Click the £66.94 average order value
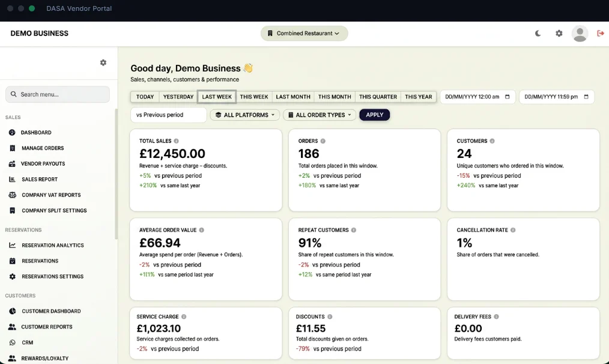 click(x=160, y=243)
